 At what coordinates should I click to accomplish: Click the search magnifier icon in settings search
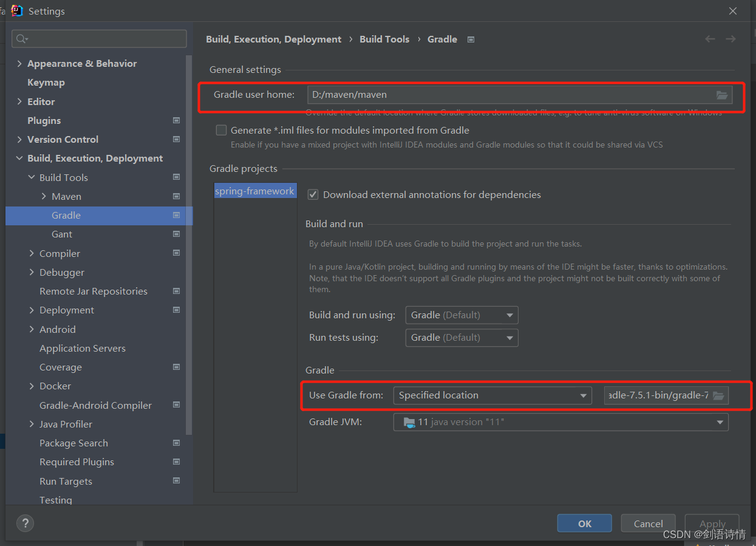click(22, 39)
